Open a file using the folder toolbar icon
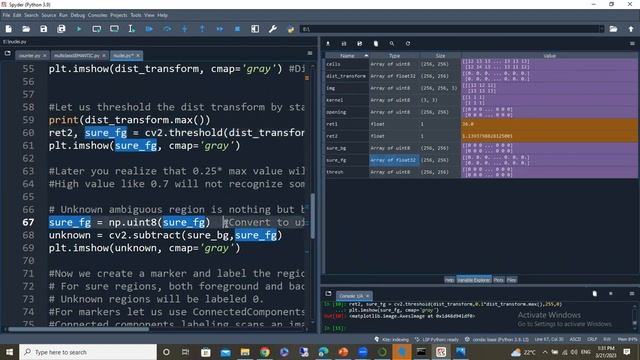This screenshot has width=640, height=360. [26, 29]
